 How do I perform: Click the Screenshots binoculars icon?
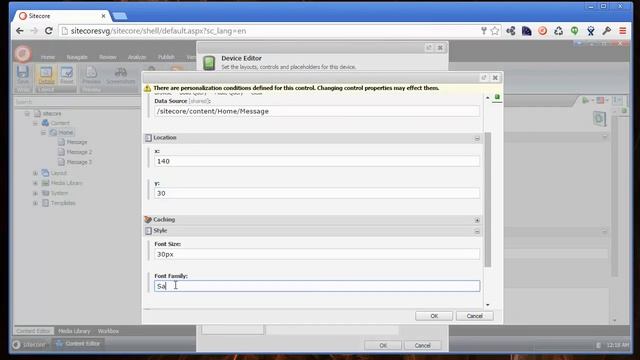[120, 72]
